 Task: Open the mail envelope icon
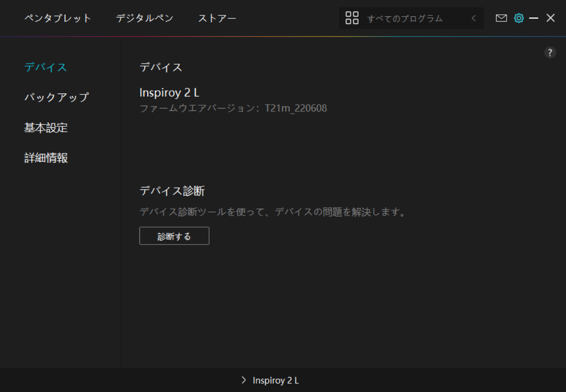click(501, 18)
